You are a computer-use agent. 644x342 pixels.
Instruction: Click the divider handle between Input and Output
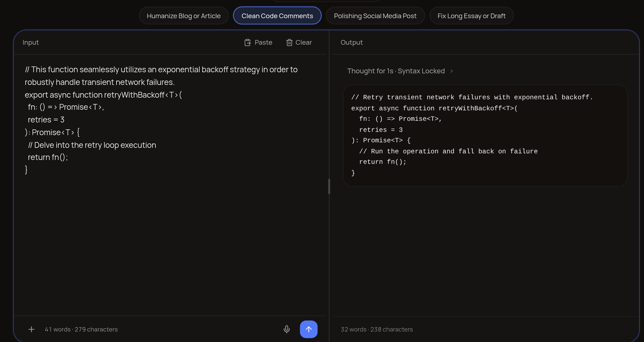tap(329, 187)
